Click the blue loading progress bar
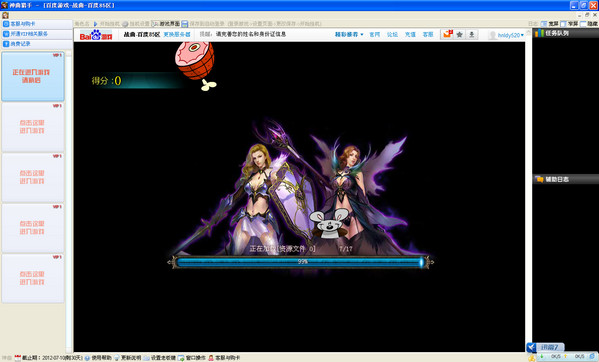The width and height of the screenshot is (599, 362). (x=300, y=262)
